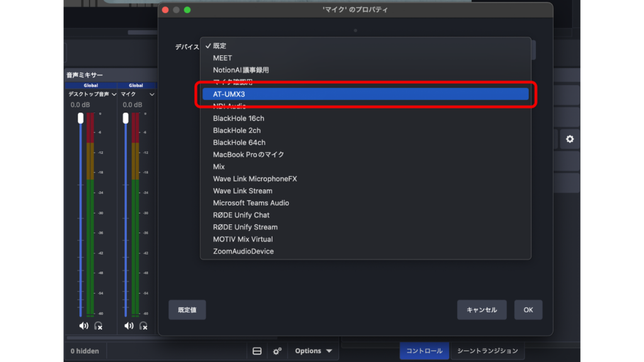Screen dimensions: 644x362
Task: Pick the checked 既定 device option
Action: (219, 46)
